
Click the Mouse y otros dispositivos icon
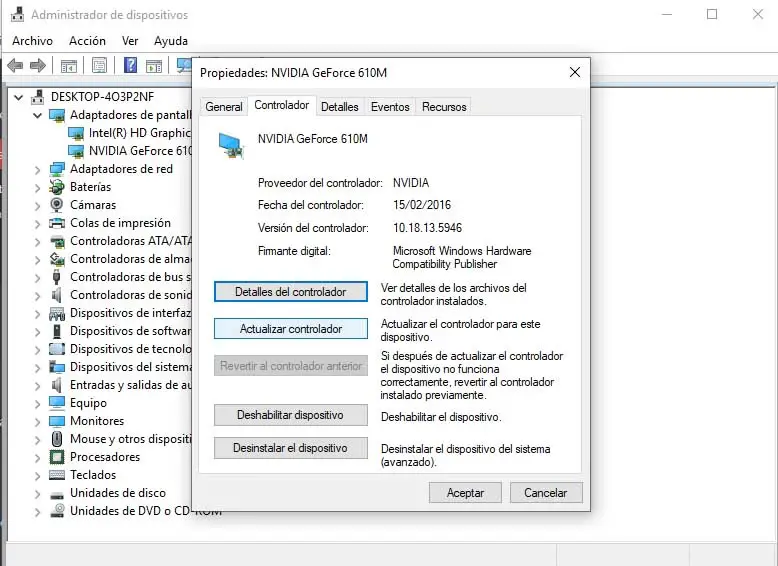[57, 439]
